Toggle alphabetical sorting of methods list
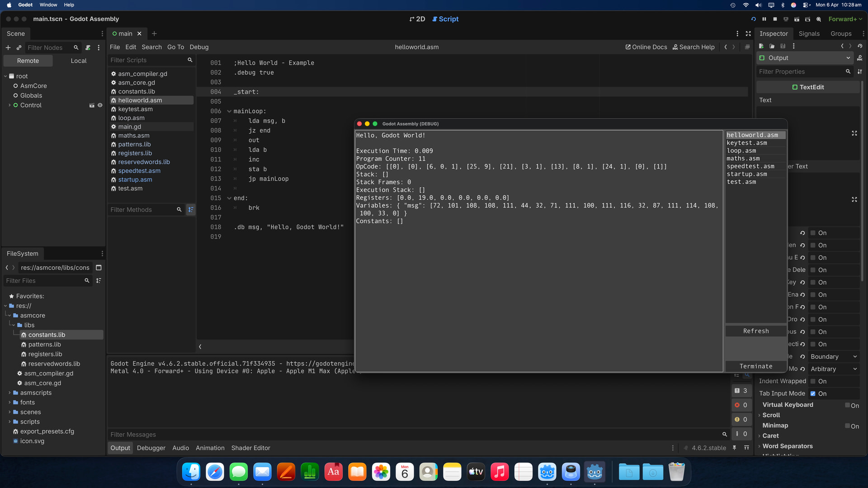The image size is (868, 488). pyautogui.click(x=191, y=210)
